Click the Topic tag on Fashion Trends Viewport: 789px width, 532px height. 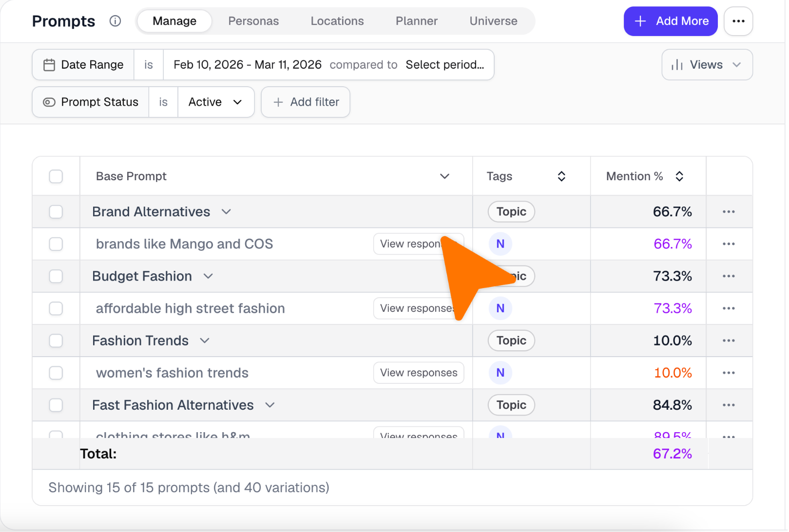(x=511, y=340)
